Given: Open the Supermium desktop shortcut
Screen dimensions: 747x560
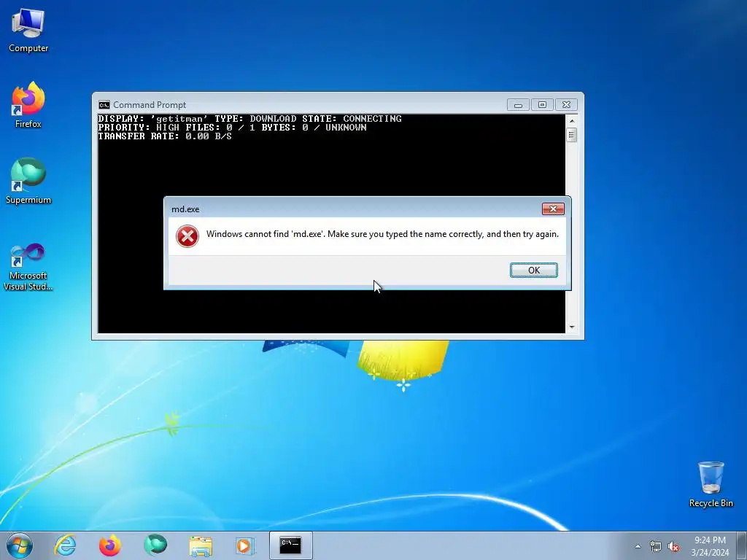Looking at the screenshot, I should (28, 182).
